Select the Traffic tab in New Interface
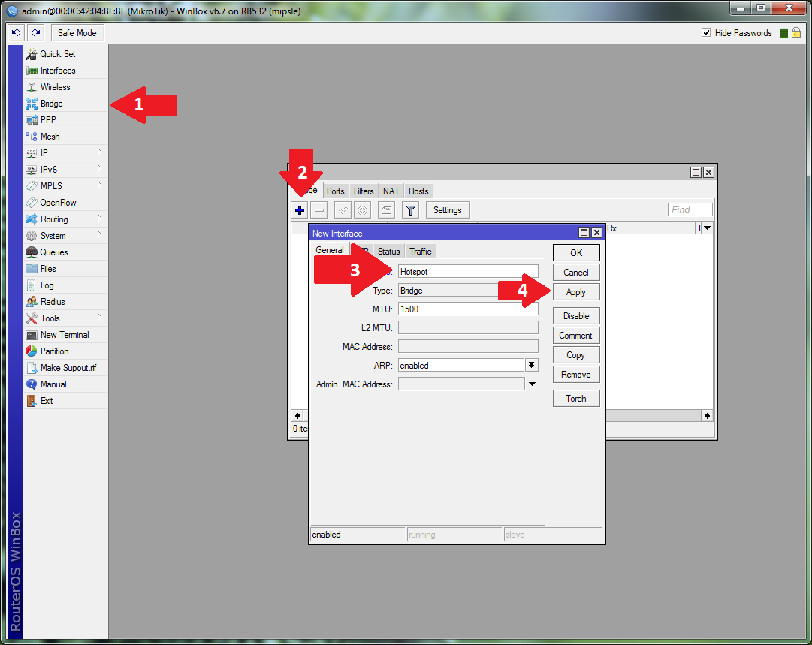The image size is (812, 645). pos(421,251)
